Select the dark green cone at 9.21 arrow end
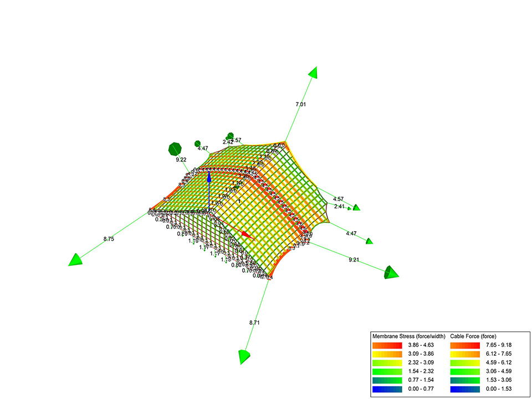Screen dimensions: 532x399 (x=391, y=272)
